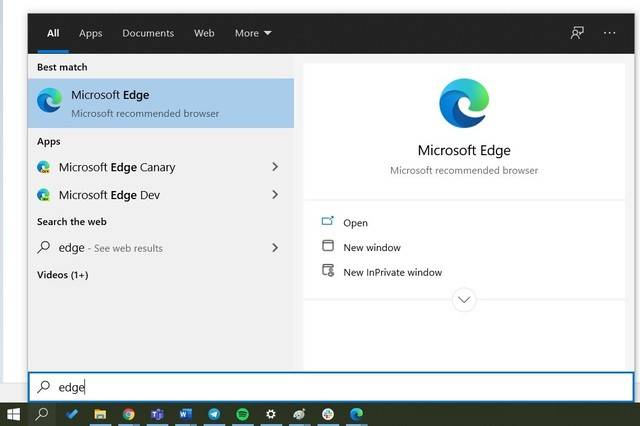Open the three-dot options menu
This screenshot has height=426, width=640.
point(610,33)
